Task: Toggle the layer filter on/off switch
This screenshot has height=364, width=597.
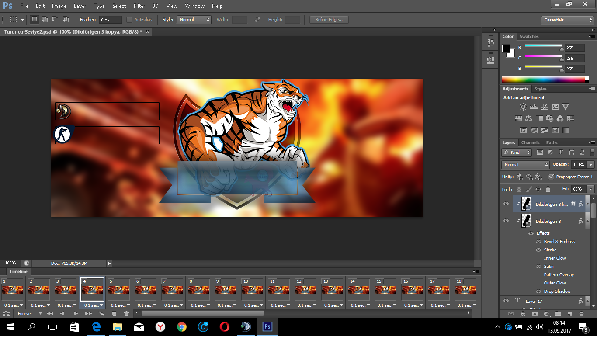Action: (592, 153)
